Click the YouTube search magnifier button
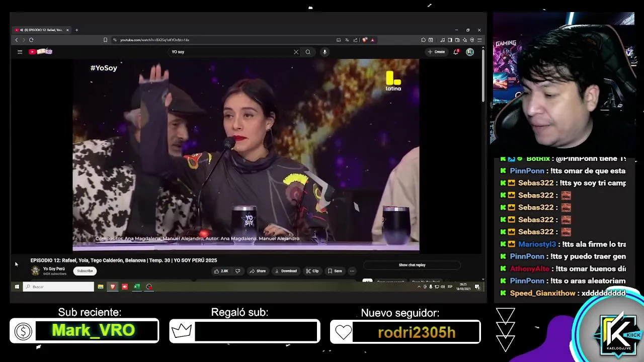 pos(308,52)
